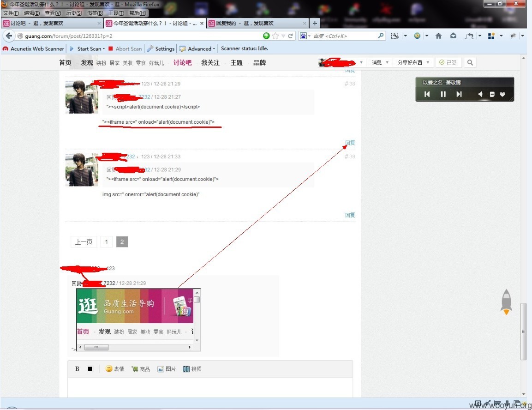
Task: Pause the music player
Action: click(443, 94)
